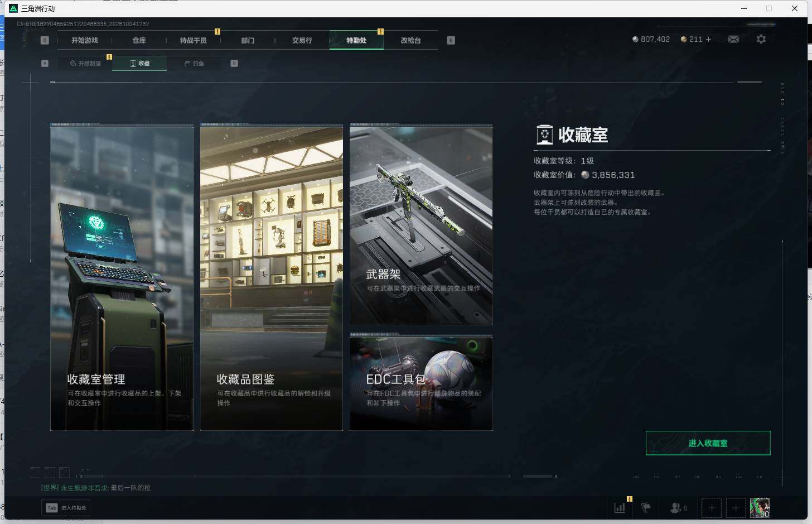Click the second empty teammate slot plus
This screenshot has height=524, width=812.
[x=736, y=508]
